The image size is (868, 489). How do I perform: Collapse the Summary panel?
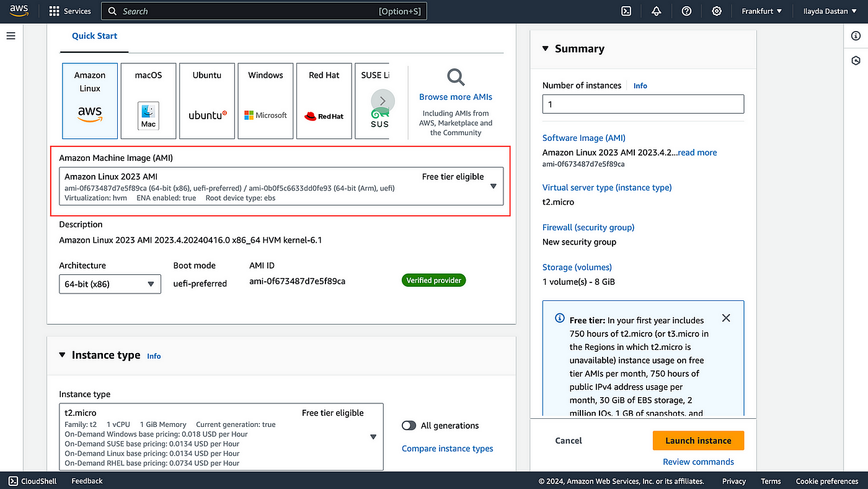pyautogui.click(x=546, y=49)
